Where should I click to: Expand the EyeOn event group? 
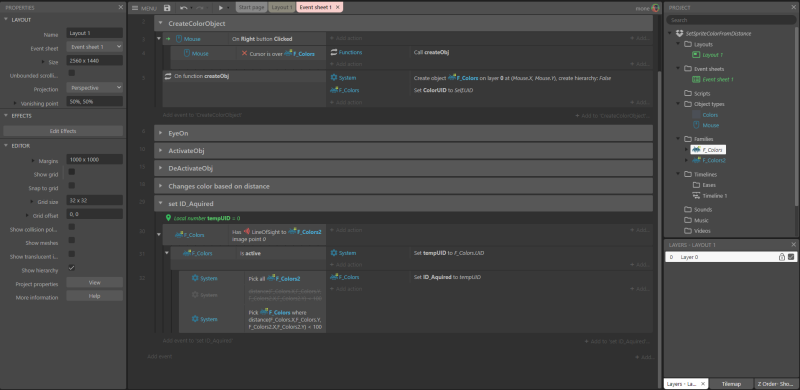160,133
